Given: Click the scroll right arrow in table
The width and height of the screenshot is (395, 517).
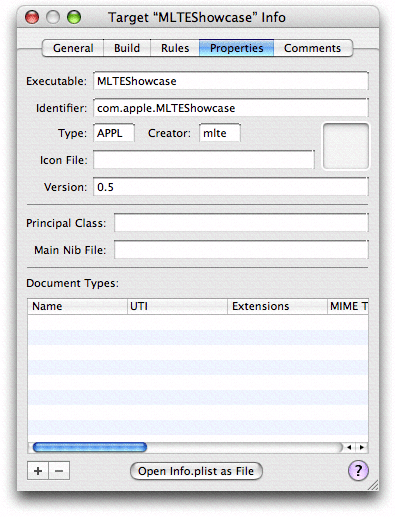Looking at the screenshot, I should 362,447.
